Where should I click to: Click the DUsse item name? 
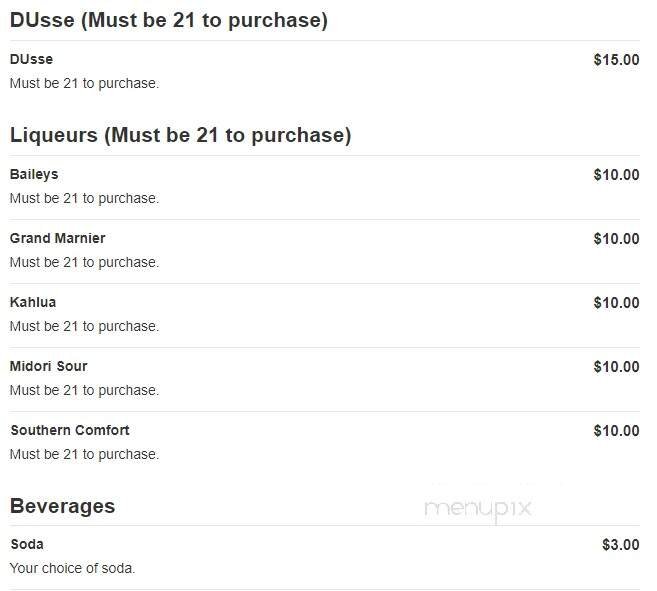pos(31,59)
